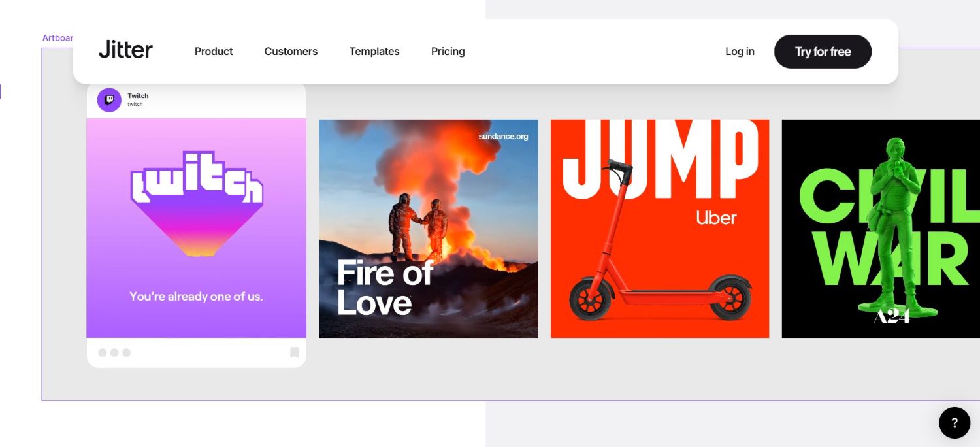Click the three dots below Twitch post

114,353
